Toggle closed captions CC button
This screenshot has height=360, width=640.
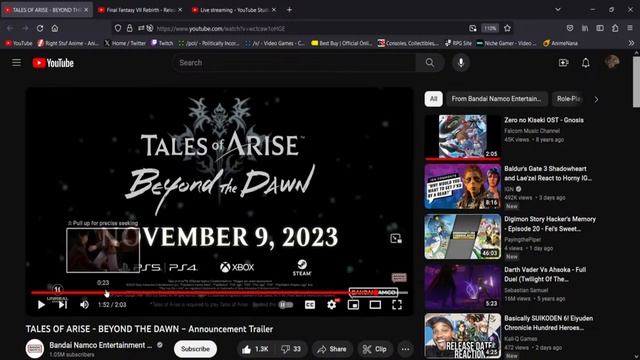[x=310, y=304]
